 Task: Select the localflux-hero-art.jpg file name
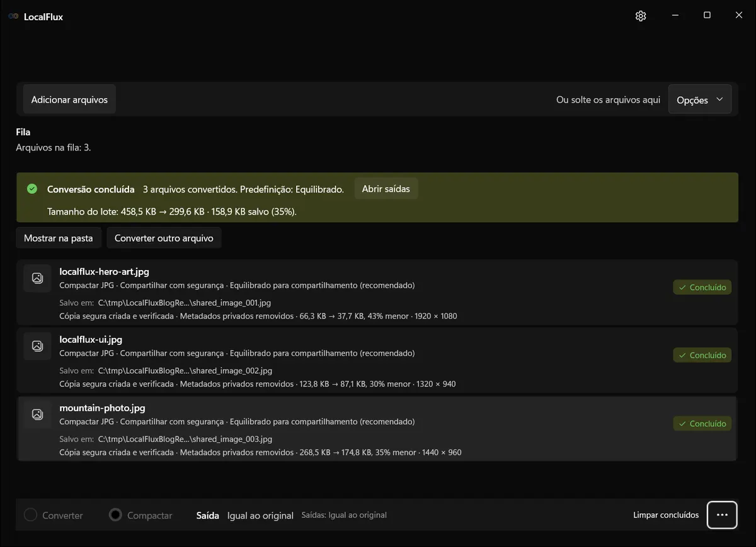[x=104, y=272]
